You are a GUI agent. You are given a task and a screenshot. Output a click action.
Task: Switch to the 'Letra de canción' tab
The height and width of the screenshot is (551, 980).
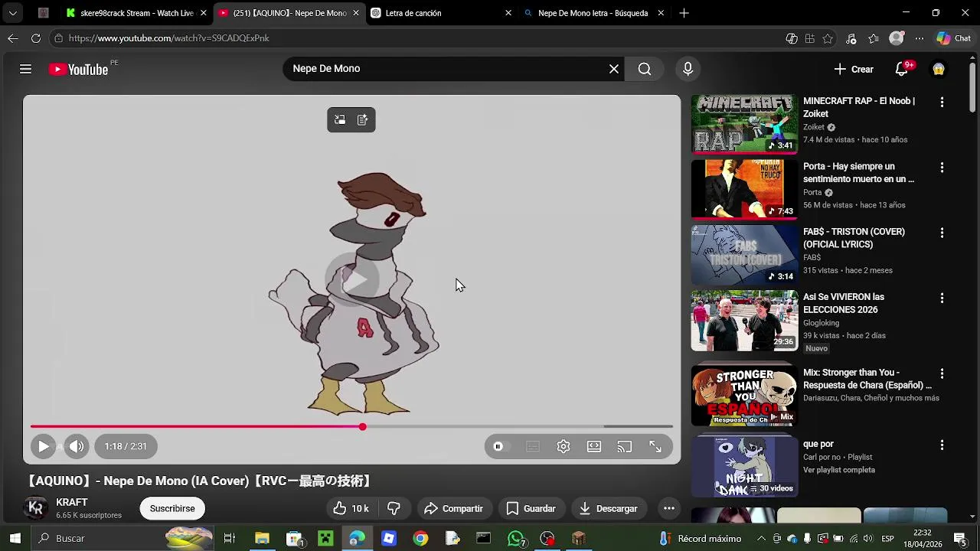tap(440, 13)
